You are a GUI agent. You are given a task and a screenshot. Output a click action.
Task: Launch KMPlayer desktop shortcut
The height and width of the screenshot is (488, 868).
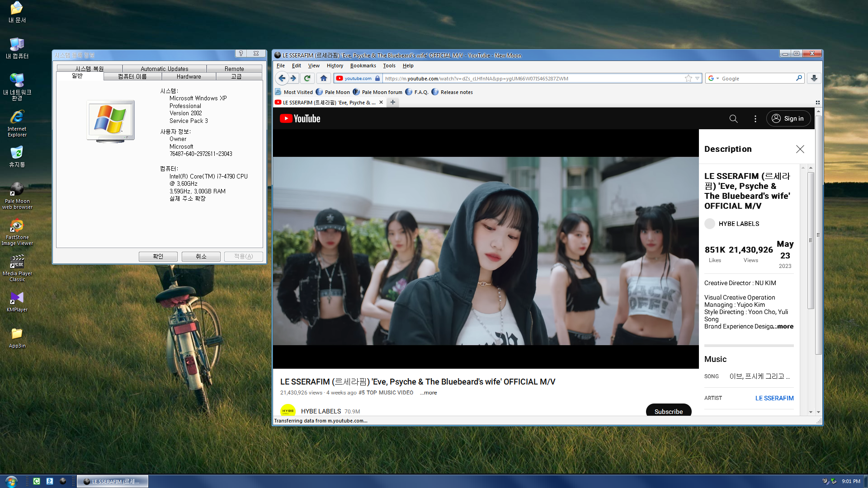17,302
